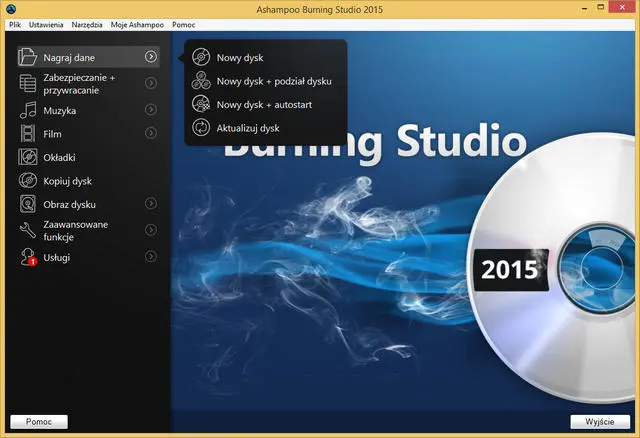
Task: Click the Aktualizuj dysk refresh icon
Action: (201, 127)
